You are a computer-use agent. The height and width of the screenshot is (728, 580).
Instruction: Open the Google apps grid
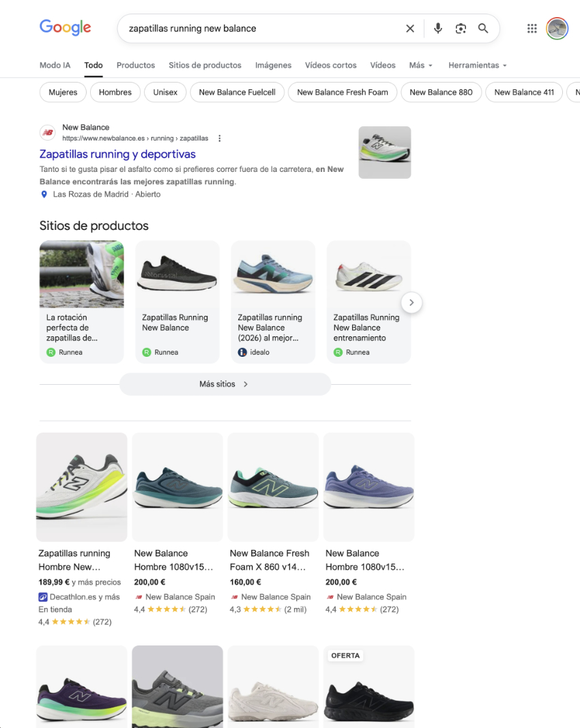pyautogui.click(x=532, y=29)
